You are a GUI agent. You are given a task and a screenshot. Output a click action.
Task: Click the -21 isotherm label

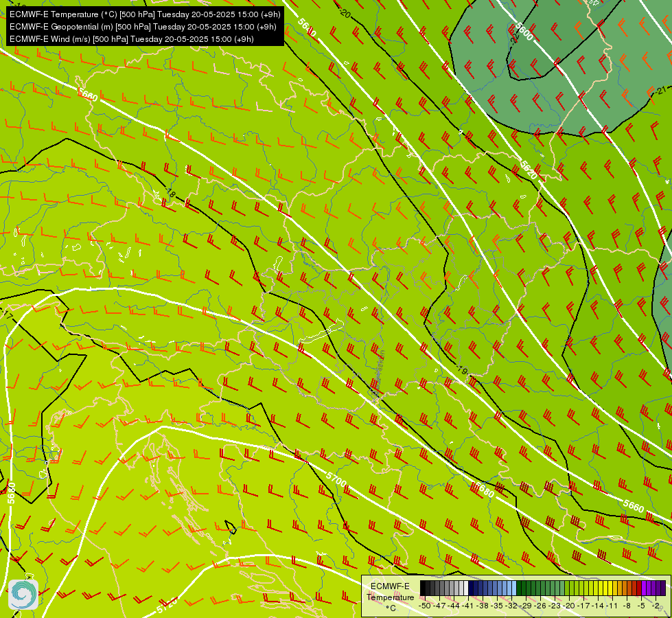coord(660,90)
